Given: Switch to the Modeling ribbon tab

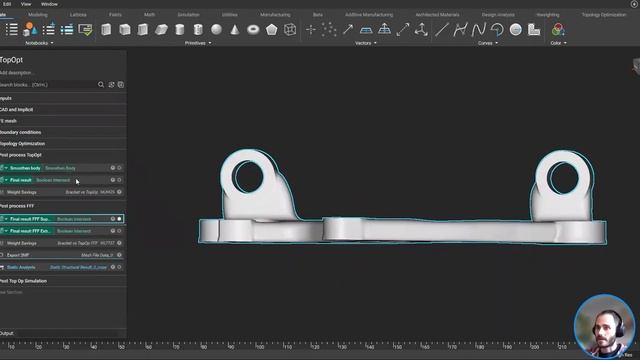Looking at the screenshot, I should (x=38, y=15).
